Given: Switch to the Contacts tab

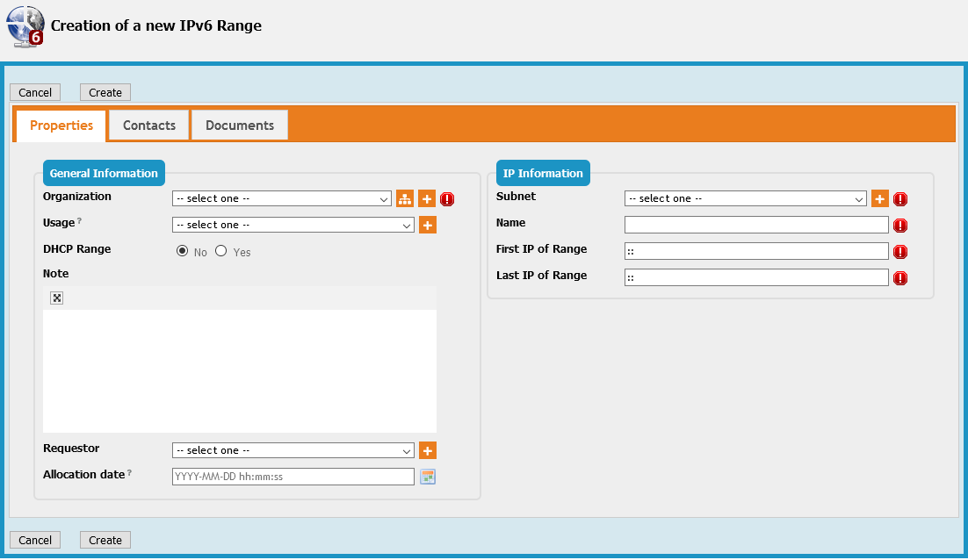Looking at the screenshot, I should 149,126.
